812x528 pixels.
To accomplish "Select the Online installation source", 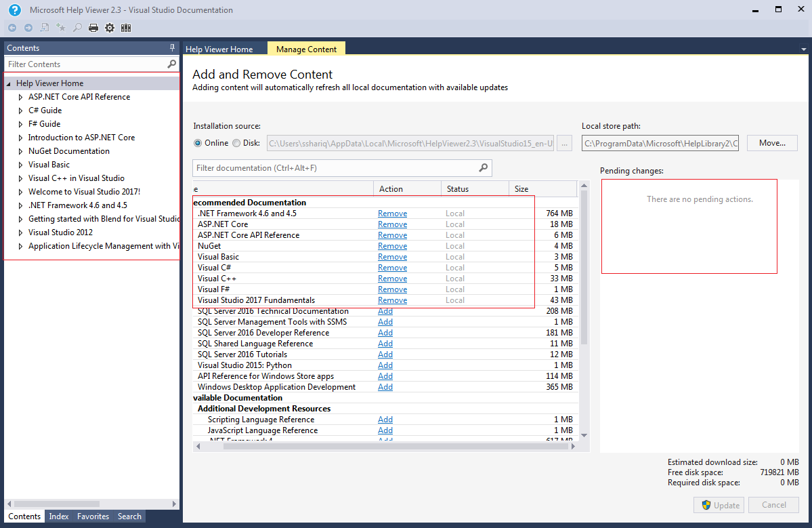I will click(198, 143).
